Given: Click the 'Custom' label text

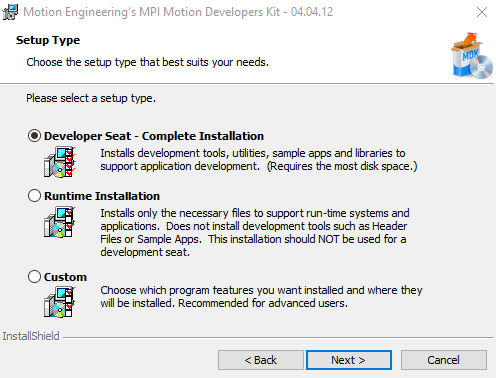Looking at the screenshot, I should pos(65,277).
